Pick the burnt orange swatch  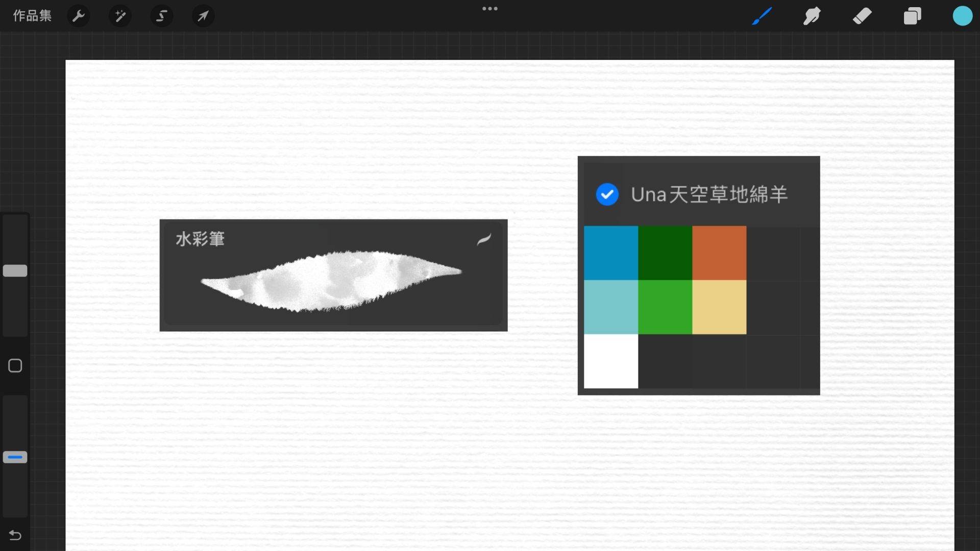[719, 253]
